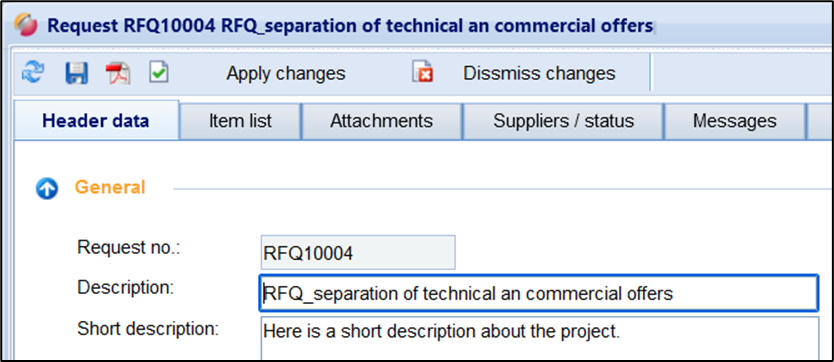The height and width of the screenshot is (362, 834).
Task: Click the application logo in title bar
Action: click(26, 25)
